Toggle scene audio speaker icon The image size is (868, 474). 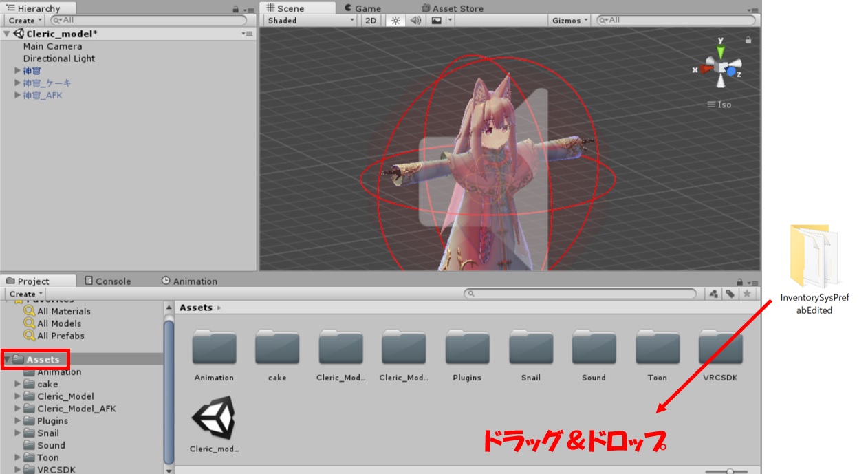(415, 21)
